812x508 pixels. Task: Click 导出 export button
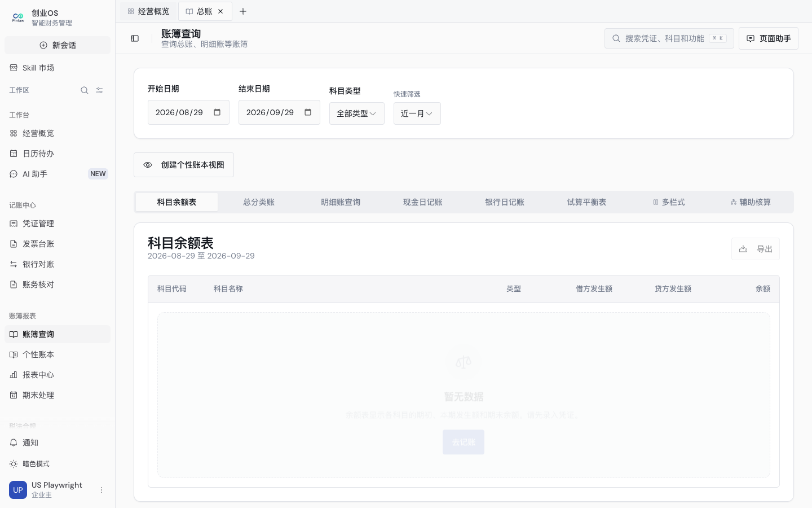tap(756, 249)
